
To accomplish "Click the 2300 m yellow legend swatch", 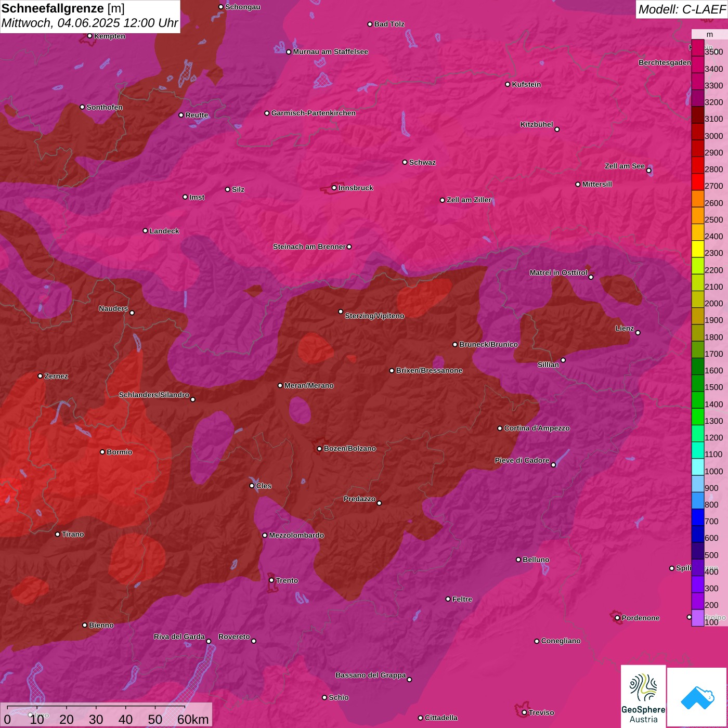I will point(697,249).
